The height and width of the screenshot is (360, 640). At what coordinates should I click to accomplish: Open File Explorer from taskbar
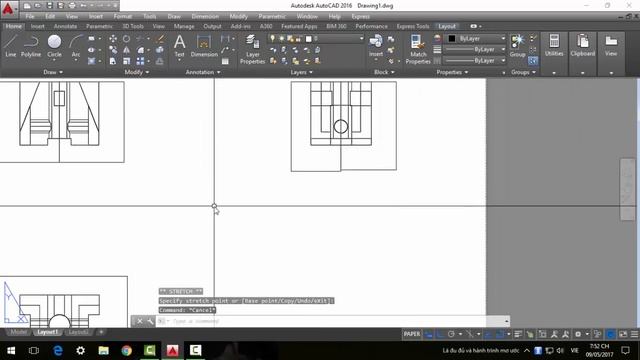104,350
